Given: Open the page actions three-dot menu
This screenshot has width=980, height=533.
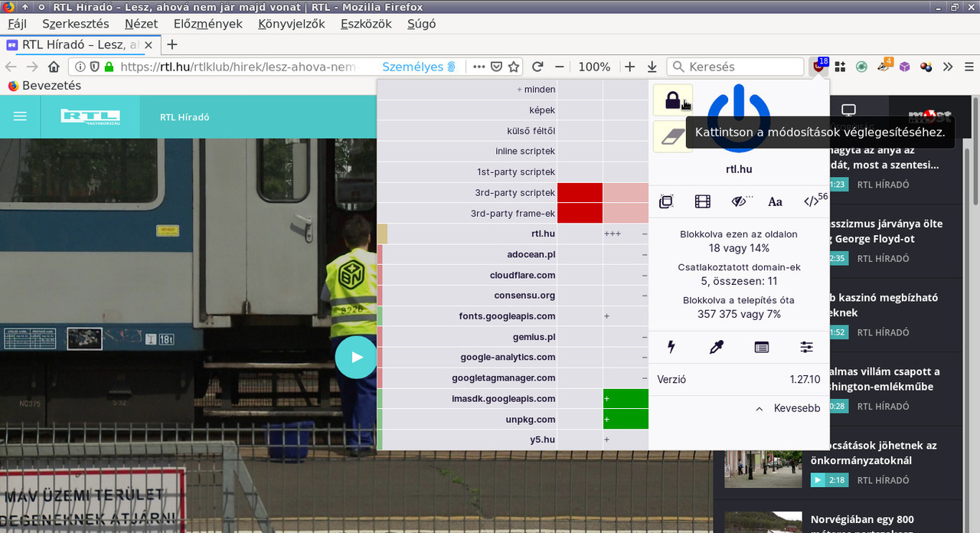Looking at the screenshot, I should 479,67.
